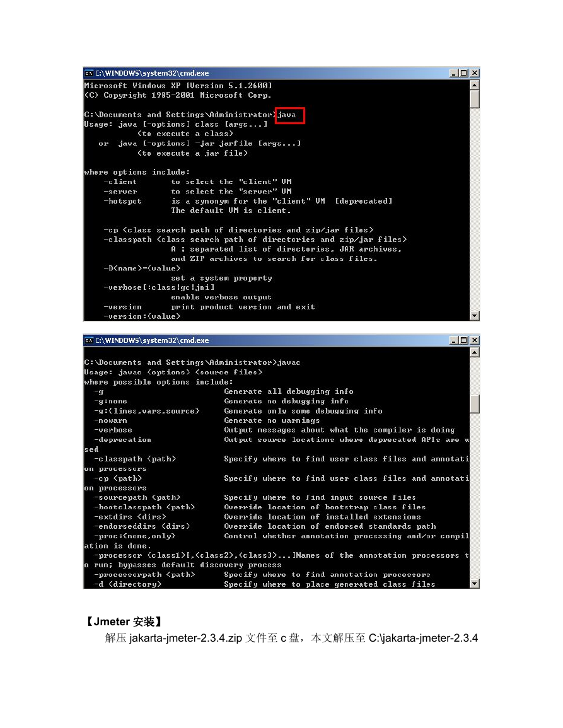Viewport: 563px width, 728px height.
Task: Close the second cmd.exe javac window
Action: click(474, 340)
